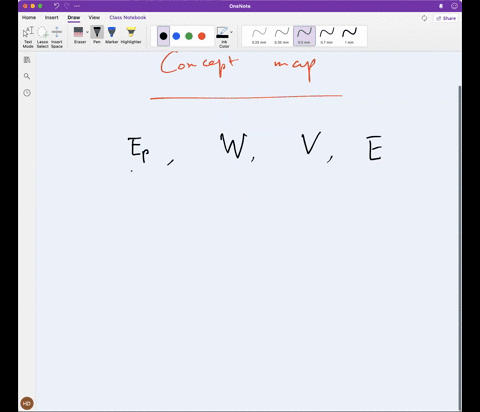Click the user account avatar

27,403
